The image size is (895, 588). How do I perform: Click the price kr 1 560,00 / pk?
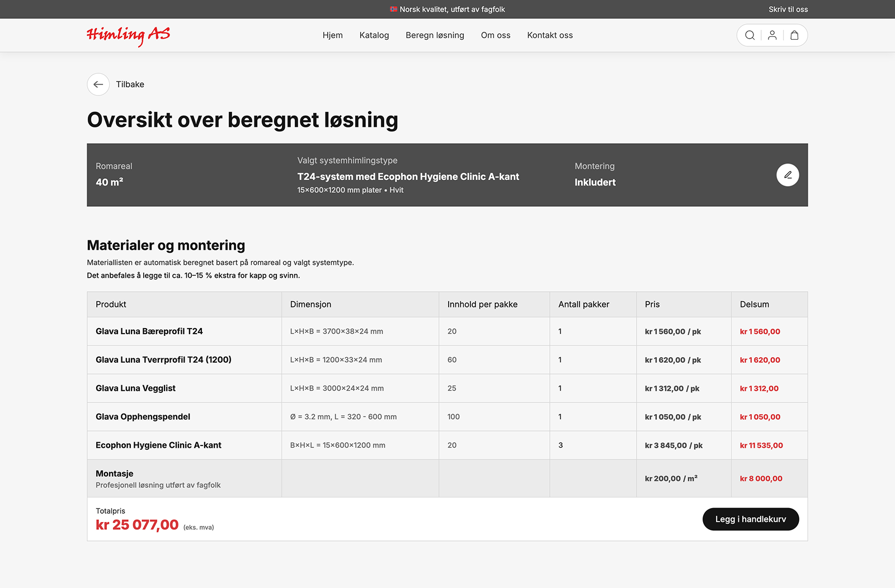[x=673, y=331]
